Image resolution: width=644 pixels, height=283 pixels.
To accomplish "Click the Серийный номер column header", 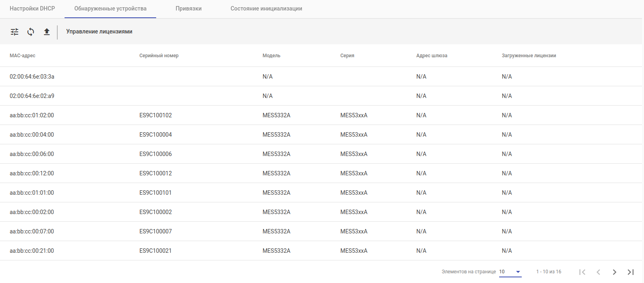I will (x=159, y=56).
